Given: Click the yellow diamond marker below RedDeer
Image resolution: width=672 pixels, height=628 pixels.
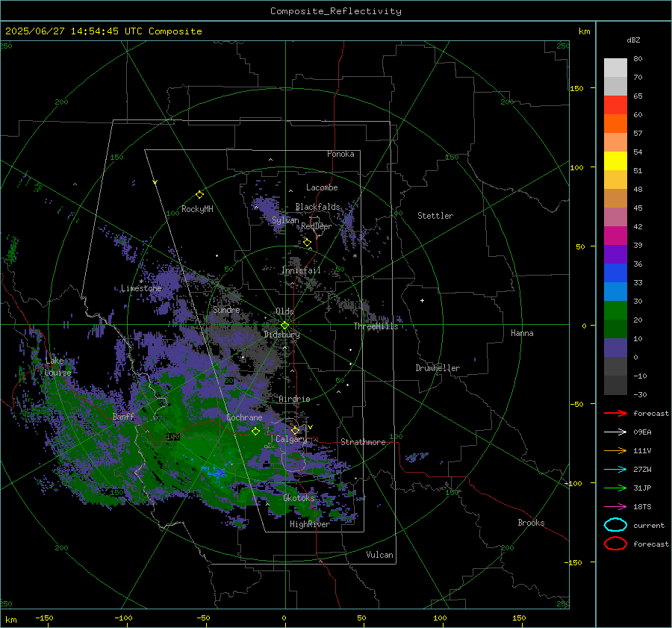Looking at the screenshot, I should pos(307,243).
